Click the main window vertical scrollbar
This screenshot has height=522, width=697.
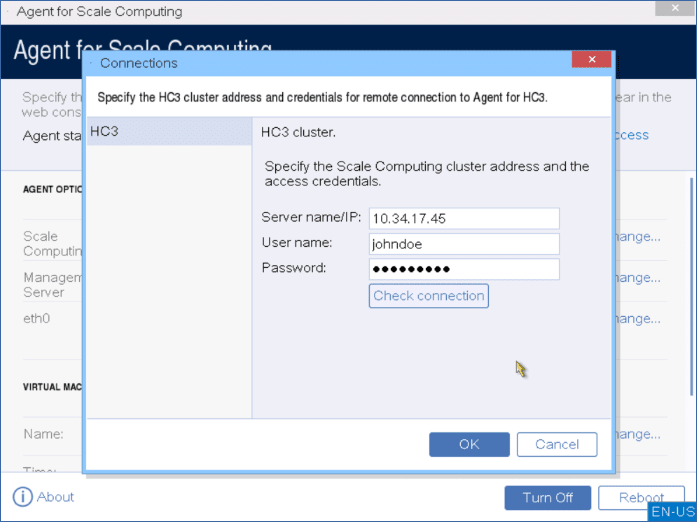coord(691,287)
